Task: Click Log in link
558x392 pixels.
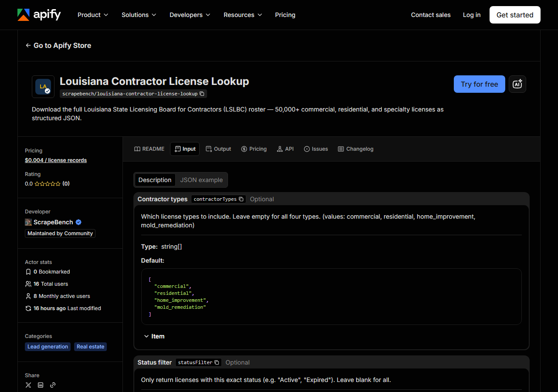Action: click(x=472, y=15)
